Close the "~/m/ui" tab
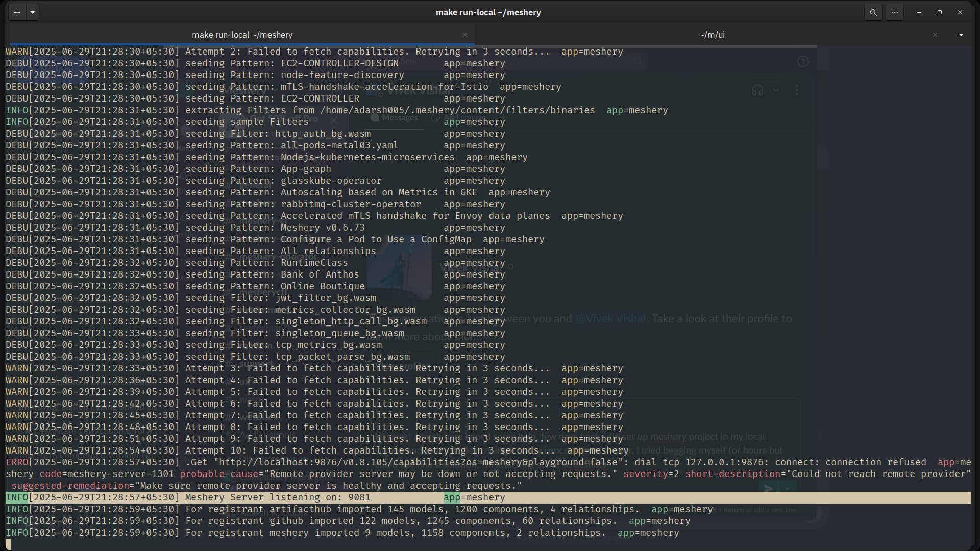The height and width of the screenshot is (551, 980). click(935, 35)
